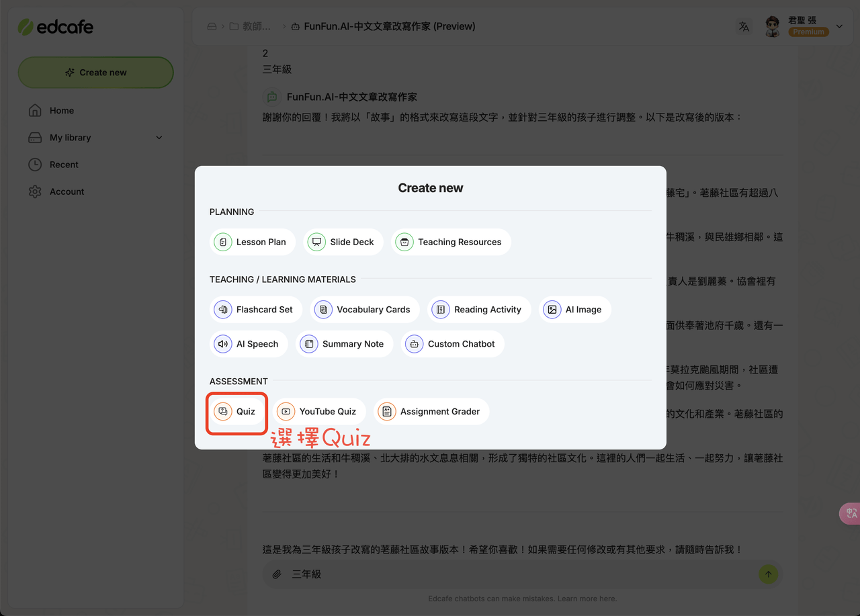
Task: Click the Teaching Resources icon
Action: click(404, 242)
